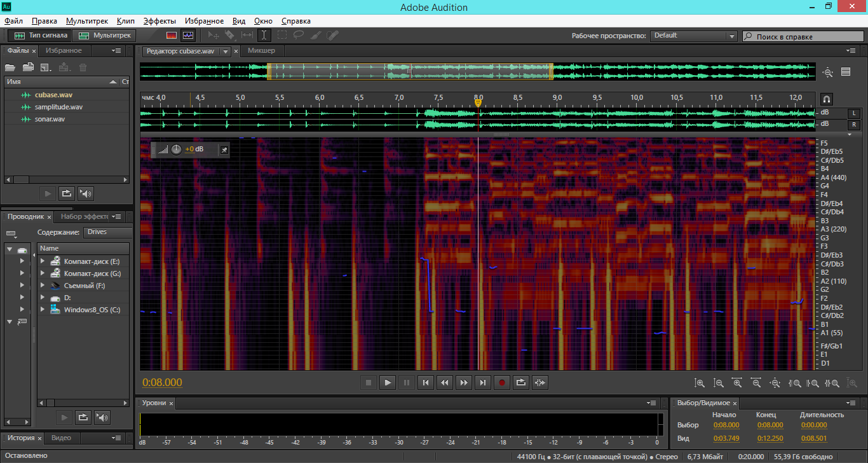Select the Spot Healing Brush tool
The height and width of the screenshot is (463, 868).
(x=332, y=36)
